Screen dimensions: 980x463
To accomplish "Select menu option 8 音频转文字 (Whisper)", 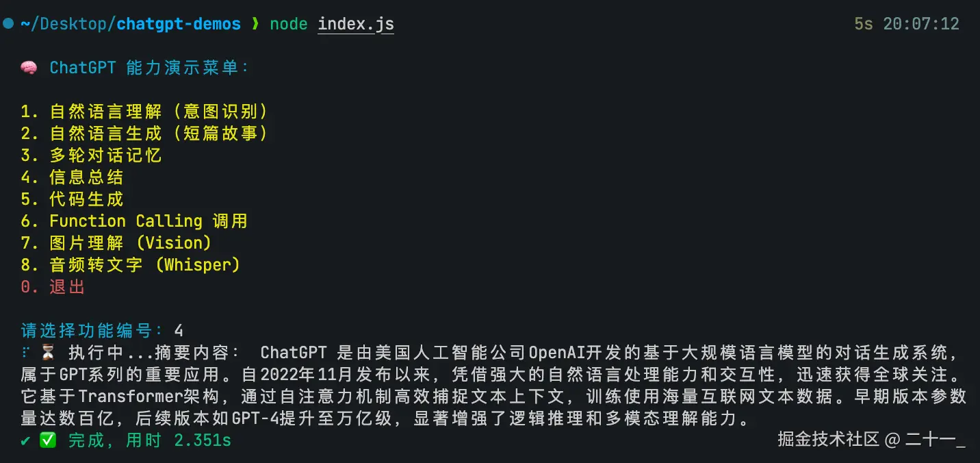I will (131, 265).
